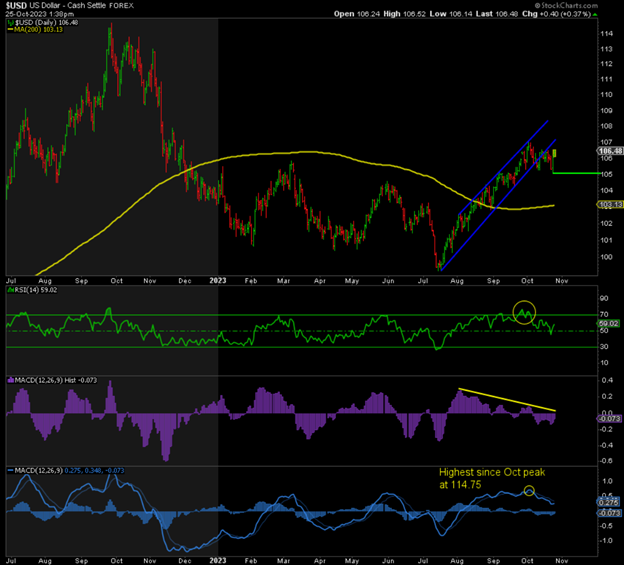Click the chart title '$USD US Dollar - Cash Settle FOREX'
This screenshot has height=565, width=624.
click(70, 6)
